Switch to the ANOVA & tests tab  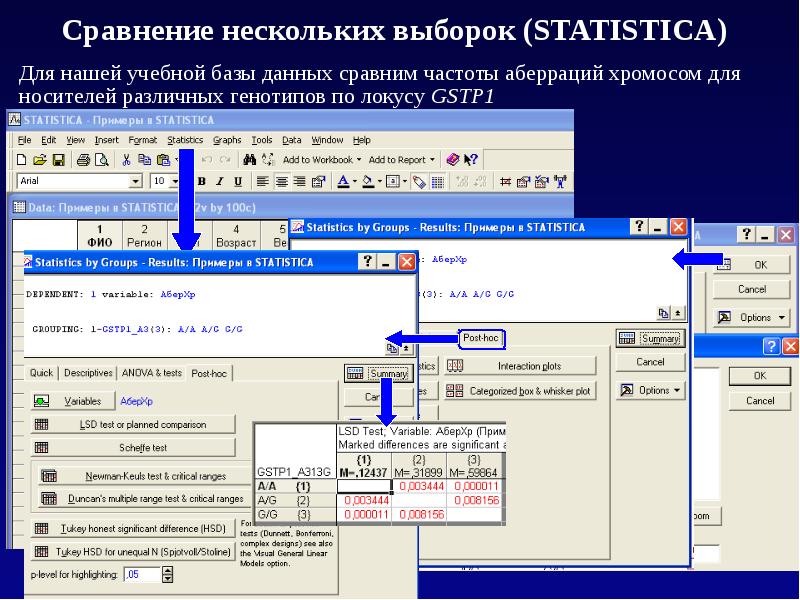152,373
